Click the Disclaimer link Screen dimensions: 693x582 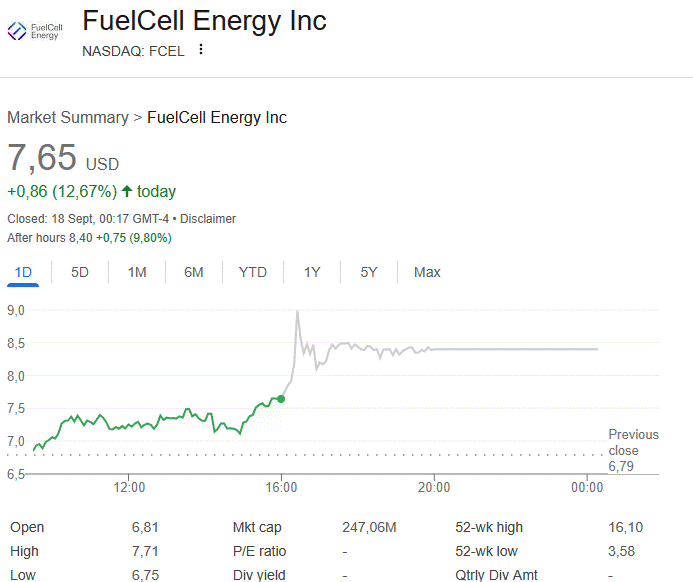[208, 219]
